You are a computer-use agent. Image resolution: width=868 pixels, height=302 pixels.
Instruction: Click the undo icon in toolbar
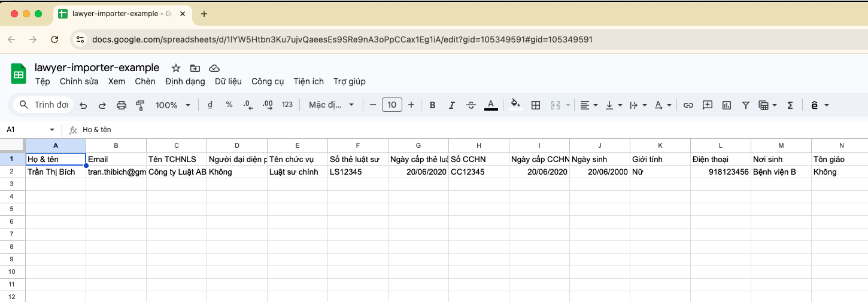pyautogui.click(x=83, y=105)
